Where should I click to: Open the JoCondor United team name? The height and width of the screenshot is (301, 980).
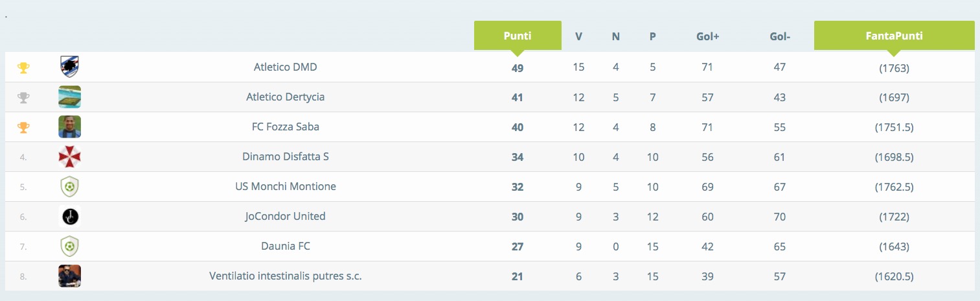click(x=286, y=216)
